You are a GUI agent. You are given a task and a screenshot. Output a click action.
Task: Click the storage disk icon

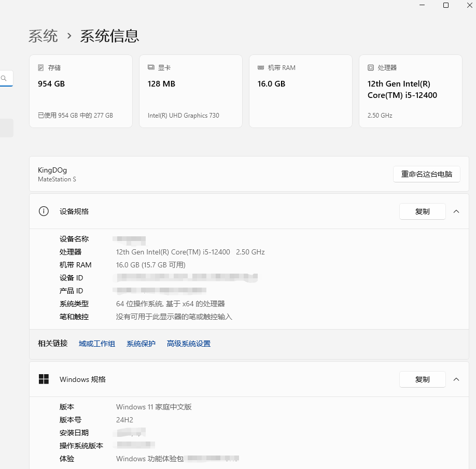point(40,68)
